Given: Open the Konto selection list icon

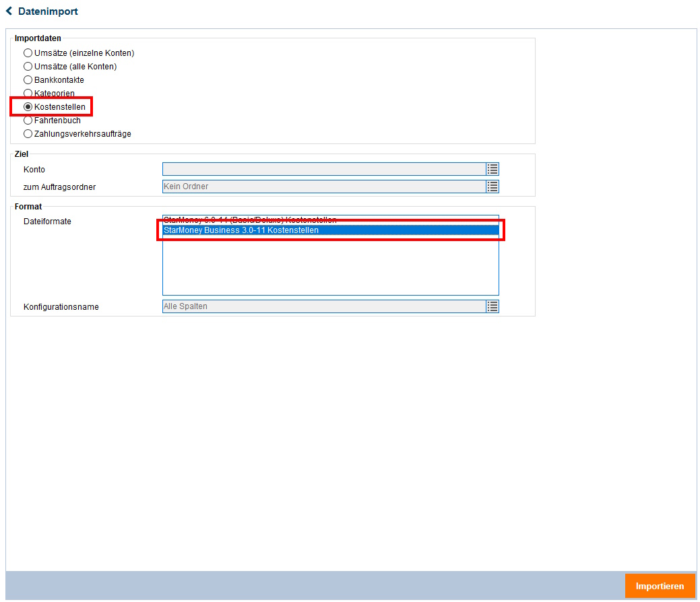Looking at the screenshot, I should click(492, 169).
